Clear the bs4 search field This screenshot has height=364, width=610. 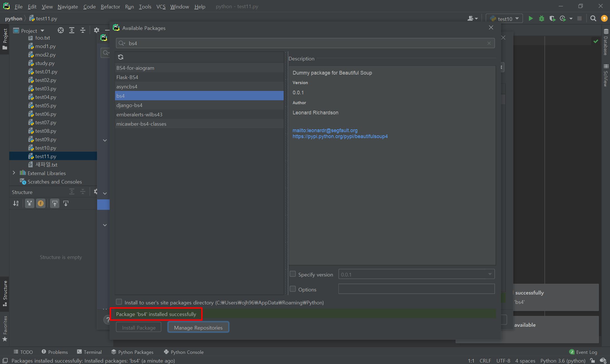[x=489, y=43]
